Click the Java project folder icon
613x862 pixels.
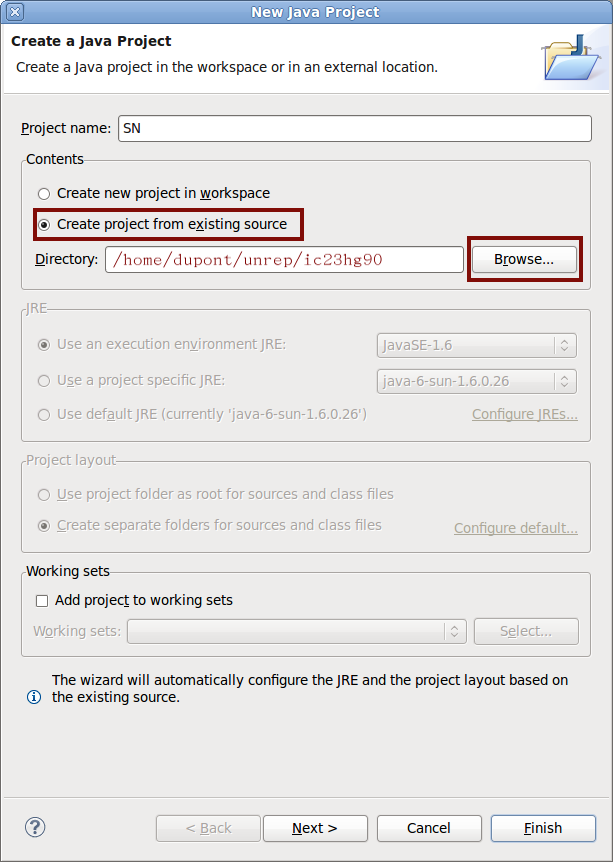tap(572, 57)
